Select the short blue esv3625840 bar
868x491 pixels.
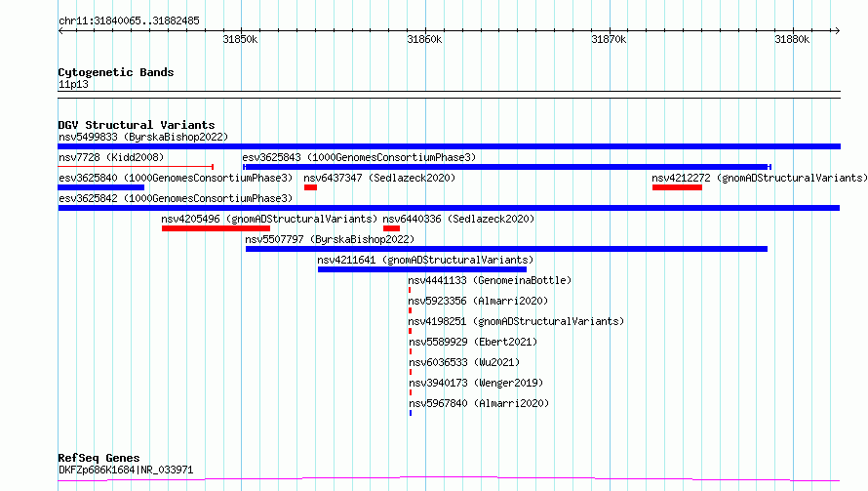click(100, 187)
